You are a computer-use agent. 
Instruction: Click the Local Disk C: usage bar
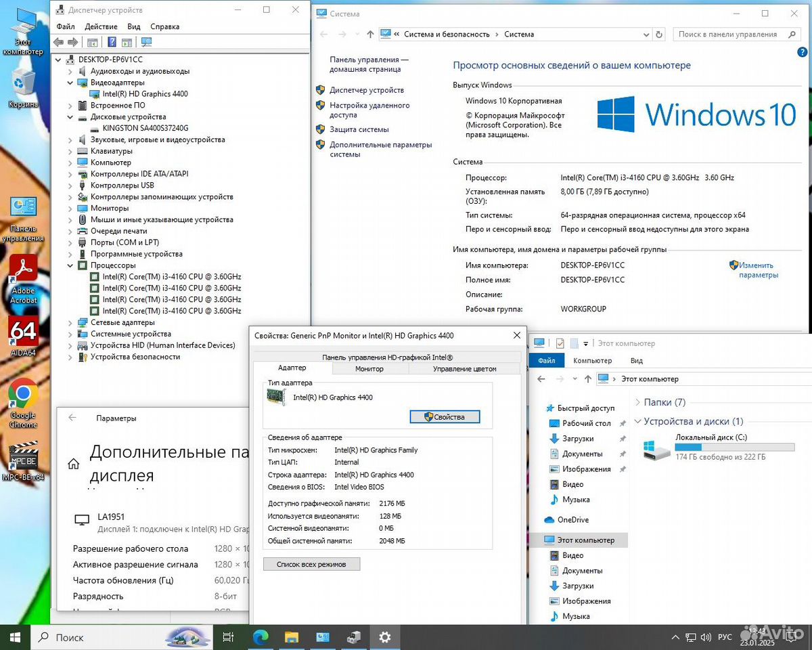click(735, 448)
